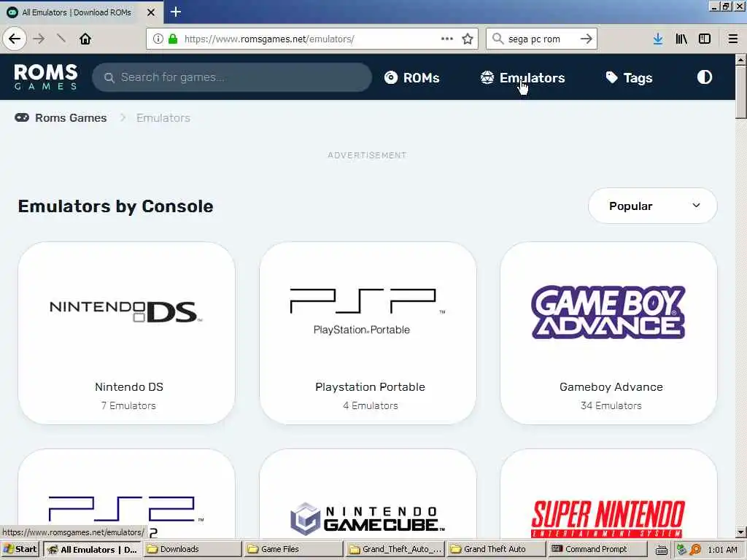
Task: Switch to Grand_Theft_Auto_ taskbar window
Action: [395, 549]
